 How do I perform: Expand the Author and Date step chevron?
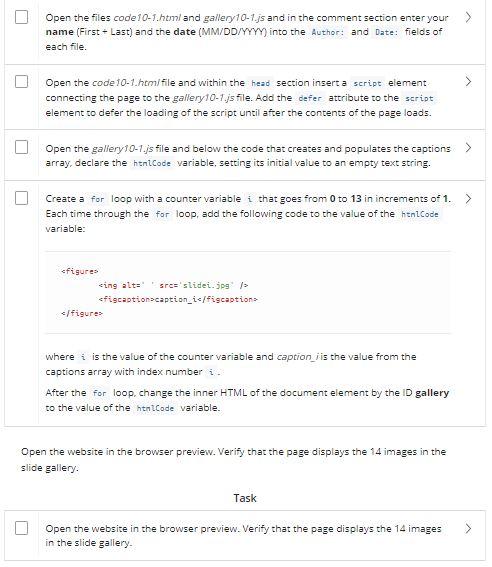(x=468, y=17)
